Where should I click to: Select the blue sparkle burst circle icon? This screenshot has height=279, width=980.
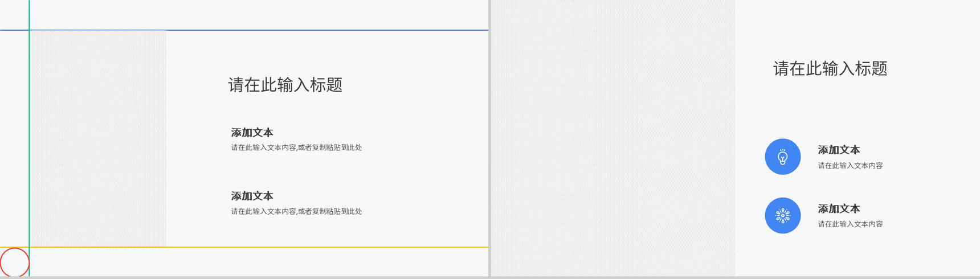coord(783,215)
